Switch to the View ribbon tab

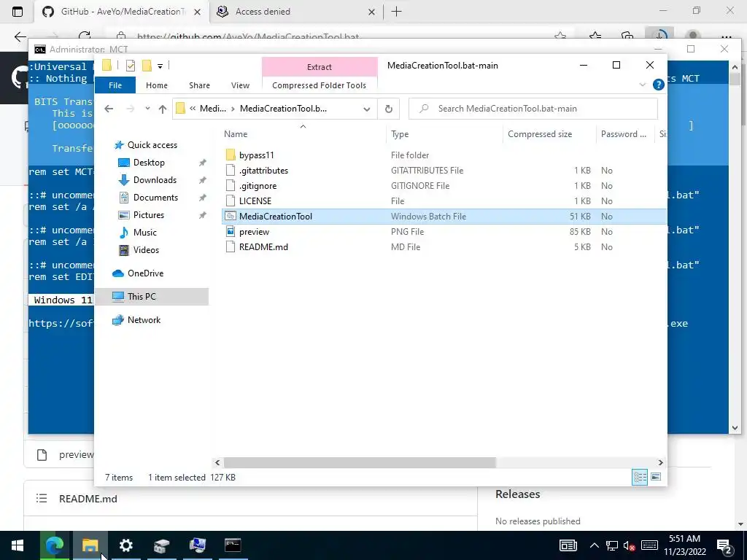(240, 85)
